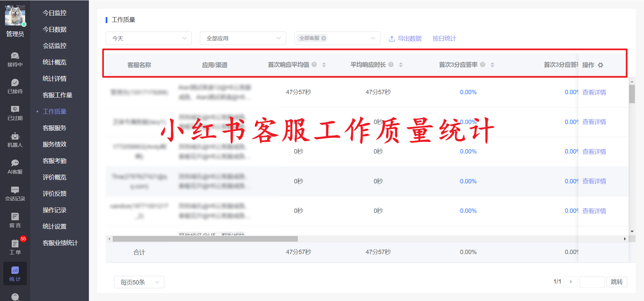Click the 1/1 page indicator
The height and width of the screenshot is (301, 644).
tap(557, 282)
